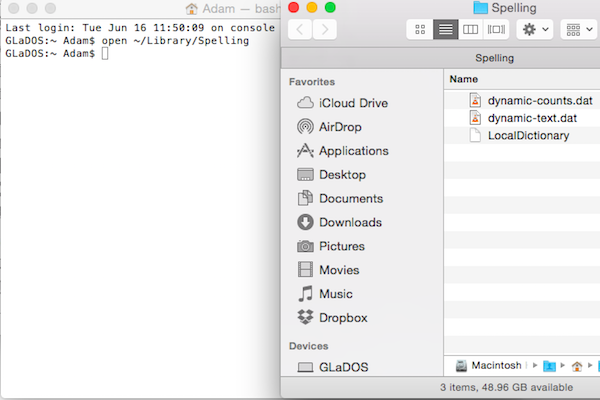
Task: Click the home icon in Terminal title
Action: point(191,9)
